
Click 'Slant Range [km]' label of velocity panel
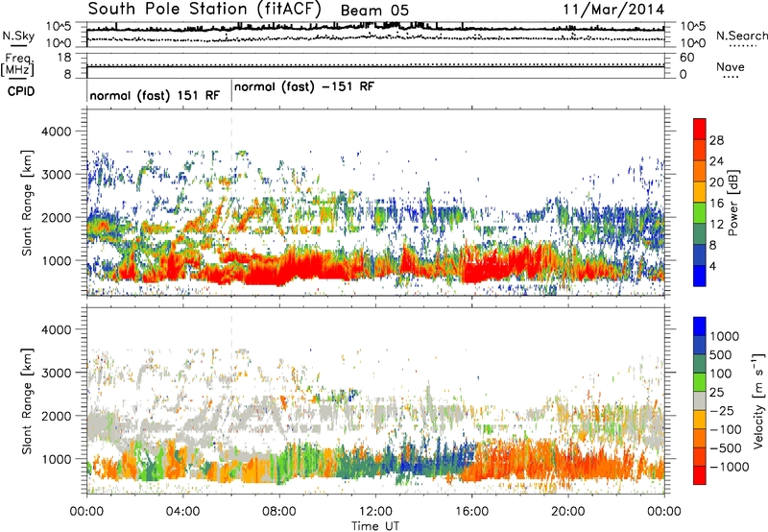tap(27, 401)
